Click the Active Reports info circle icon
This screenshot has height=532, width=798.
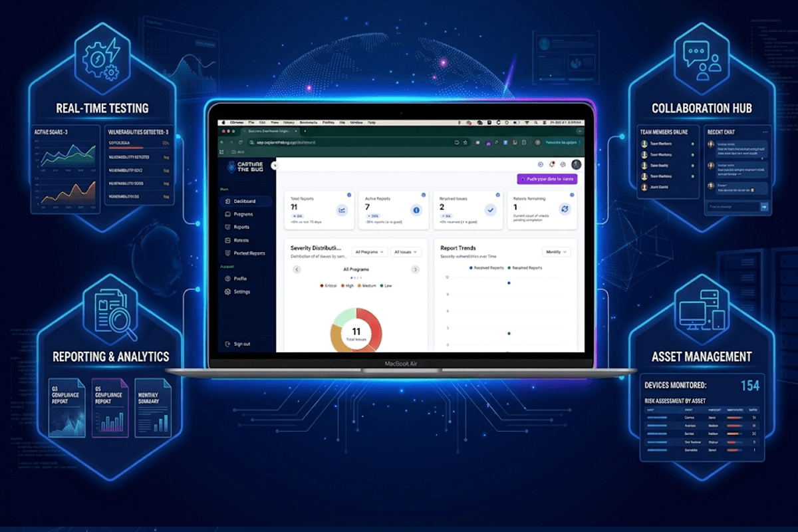(416, 210)
